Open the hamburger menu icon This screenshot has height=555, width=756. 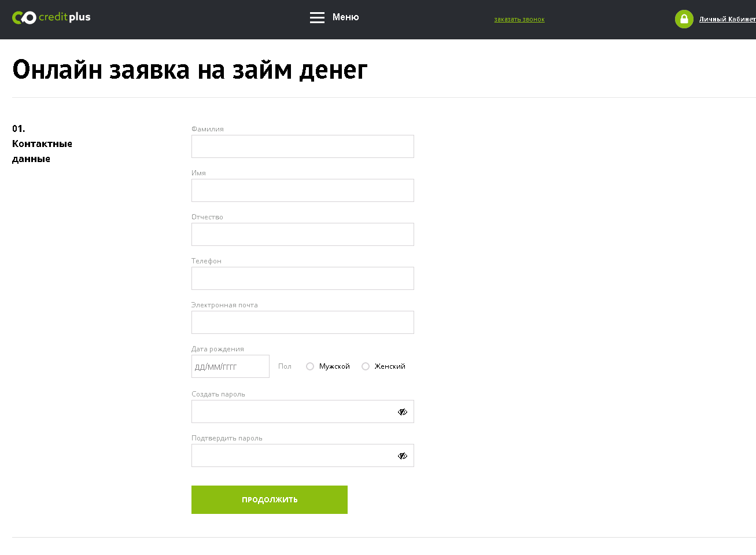click(x=317, y=17)
